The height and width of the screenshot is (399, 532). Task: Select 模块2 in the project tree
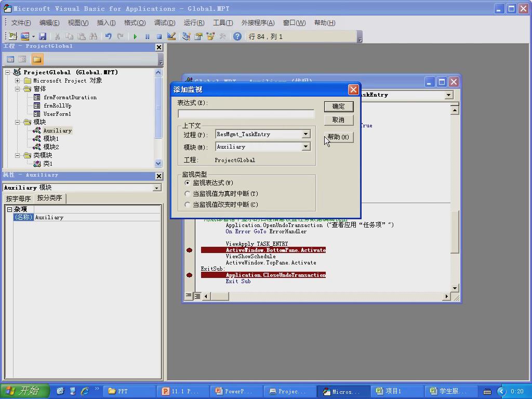tap(51, 147)
